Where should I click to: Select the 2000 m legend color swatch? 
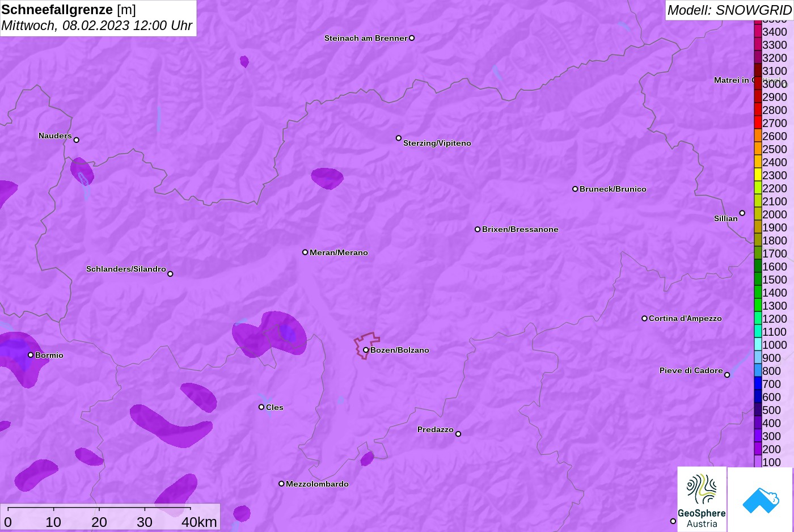point(758,214)
